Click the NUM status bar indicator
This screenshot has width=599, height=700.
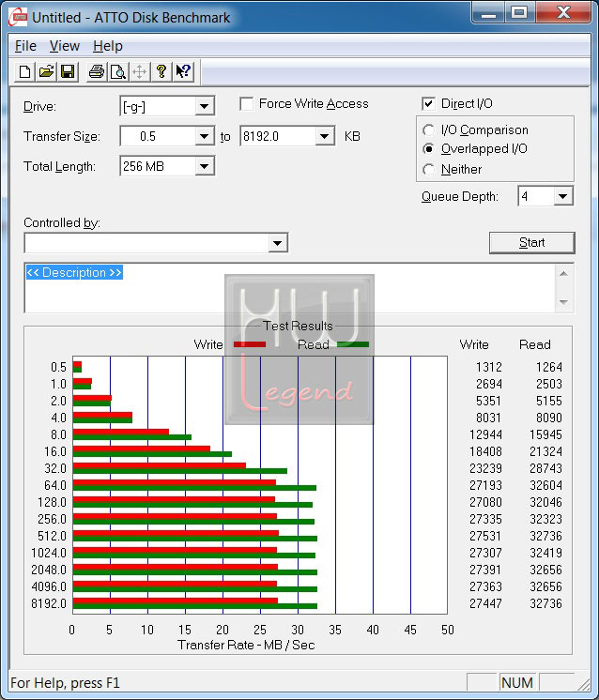[x=516, y=682]
